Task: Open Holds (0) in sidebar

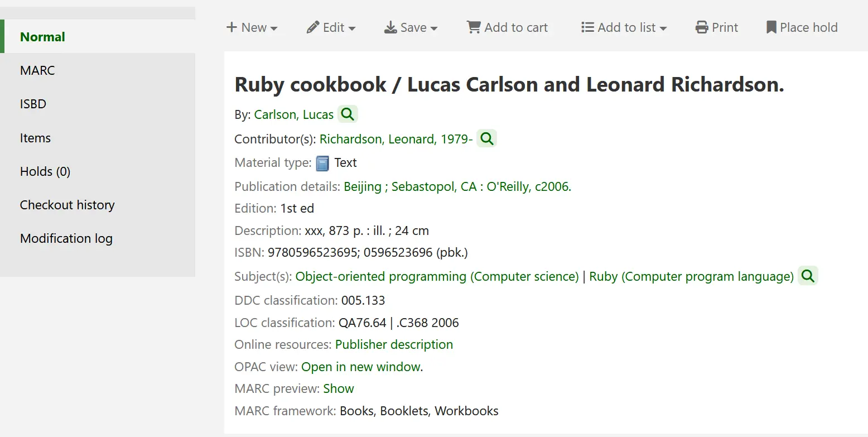Action: pyautogui.click(x=98, y=171)
